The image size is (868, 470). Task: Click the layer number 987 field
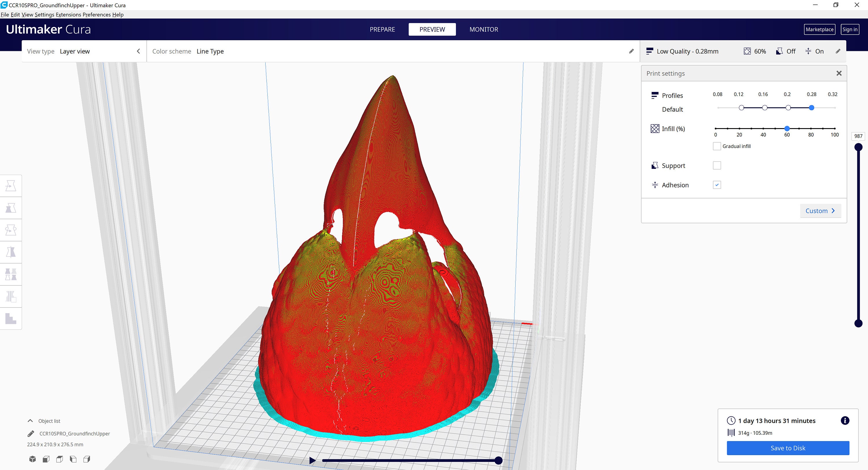point(858,136)
